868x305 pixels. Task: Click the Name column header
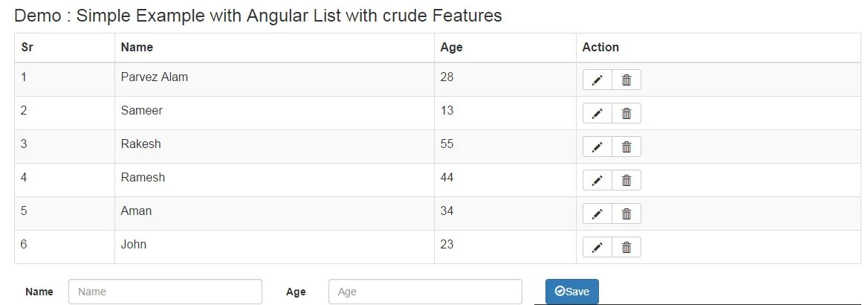pyautogui.click(x=137, y=47)
